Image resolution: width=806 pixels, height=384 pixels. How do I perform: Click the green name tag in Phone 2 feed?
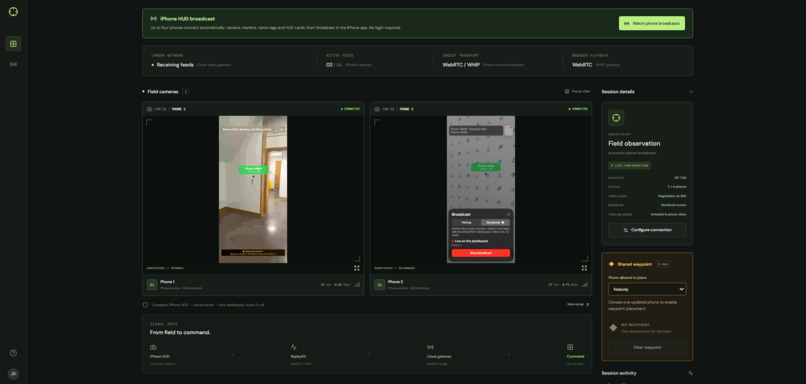[486, 167]
